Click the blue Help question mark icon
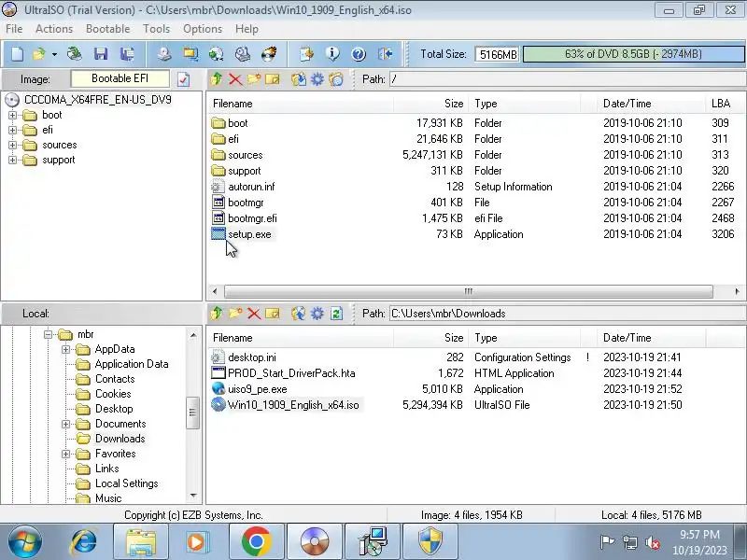This screenshot has width=747, height=560. click(x=359, y=54)
